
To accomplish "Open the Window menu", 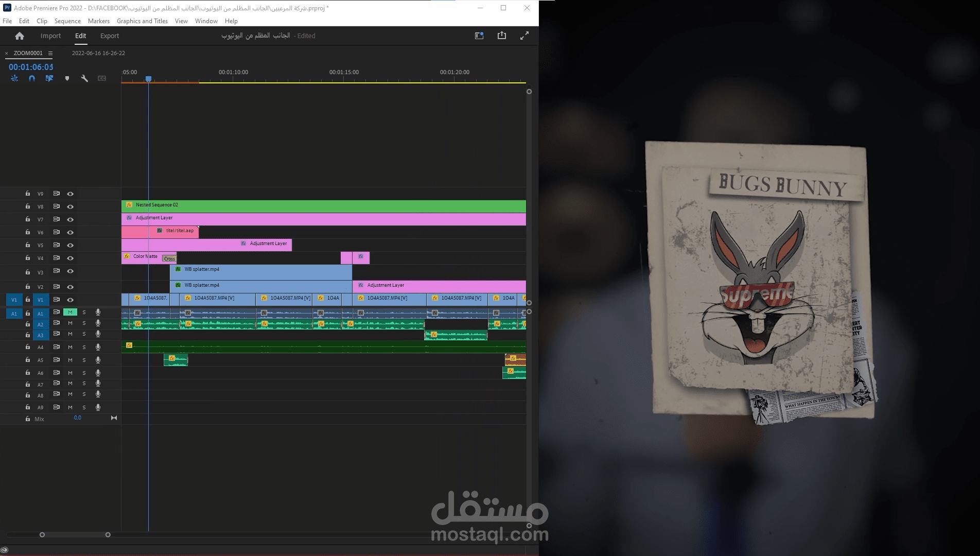I will [206, 21].
